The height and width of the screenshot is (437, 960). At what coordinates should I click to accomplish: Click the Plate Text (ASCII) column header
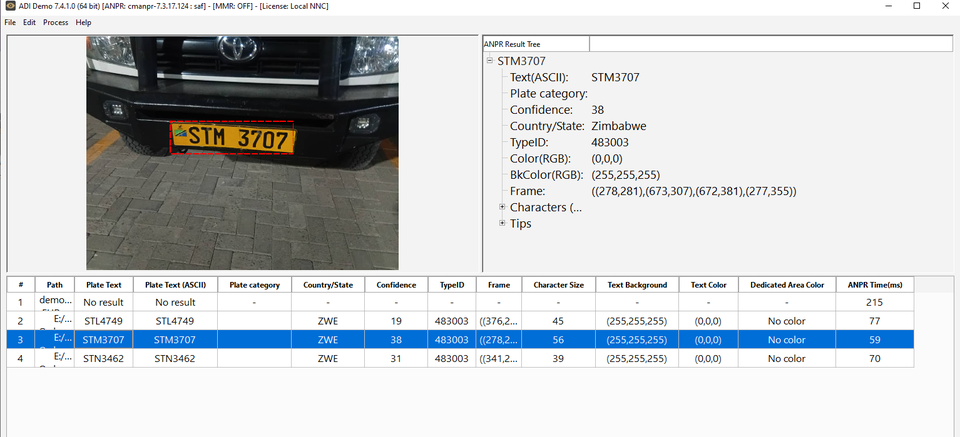pos(175,285)
